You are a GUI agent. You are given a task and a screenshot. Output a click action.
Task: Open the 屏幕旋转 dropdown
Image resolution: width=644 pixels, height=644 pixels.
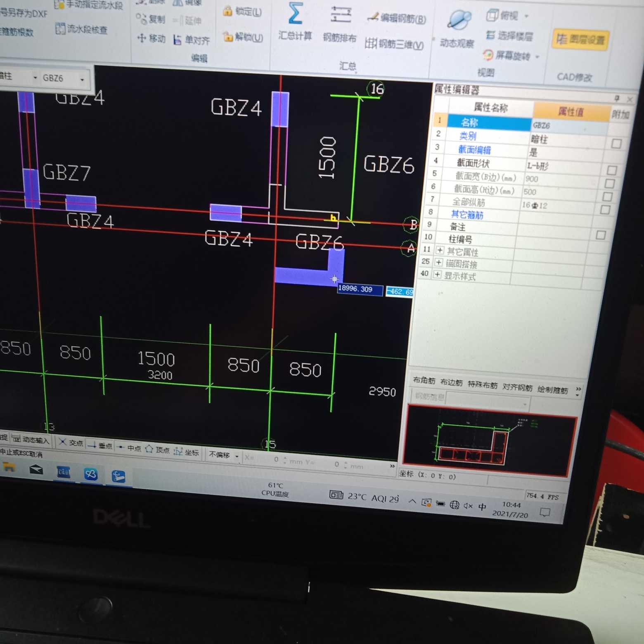537,57
